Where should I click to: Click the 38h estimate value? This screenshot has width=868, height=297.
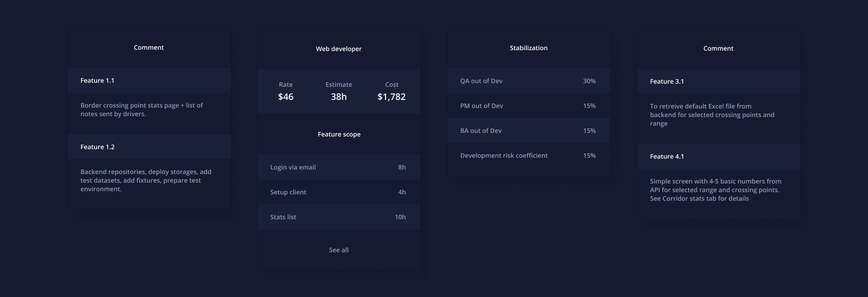[339, 97]
